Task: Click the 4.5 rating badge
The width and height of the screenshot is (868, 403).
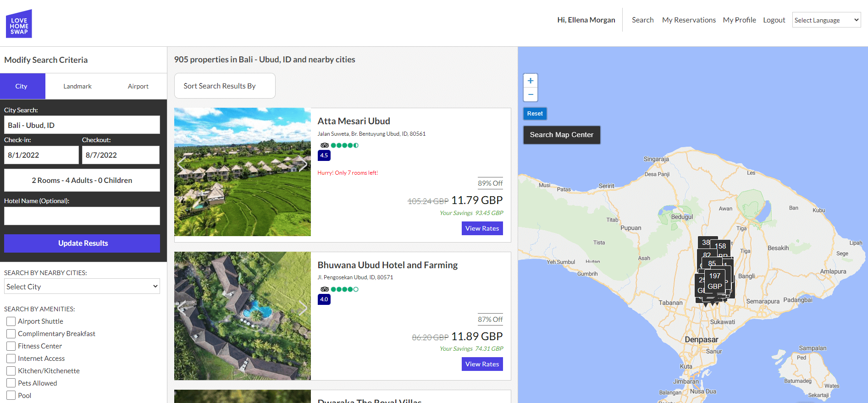Action: point(324,155)
